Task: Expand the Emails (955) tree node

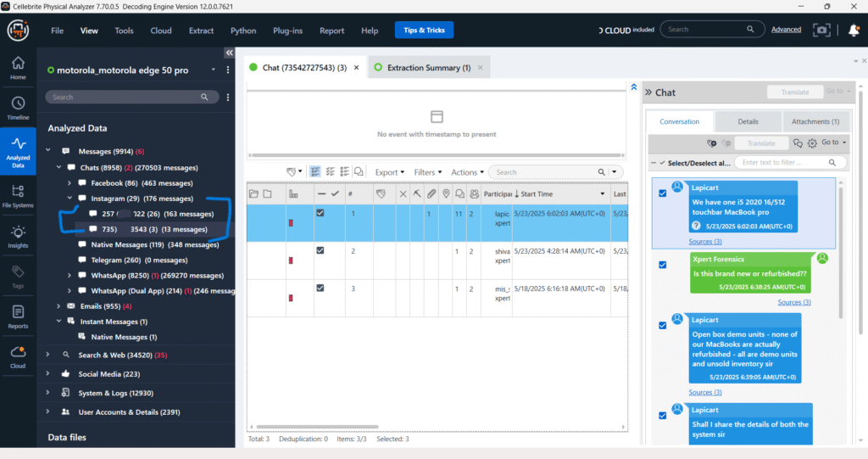Action: click(x=58, y=305)
